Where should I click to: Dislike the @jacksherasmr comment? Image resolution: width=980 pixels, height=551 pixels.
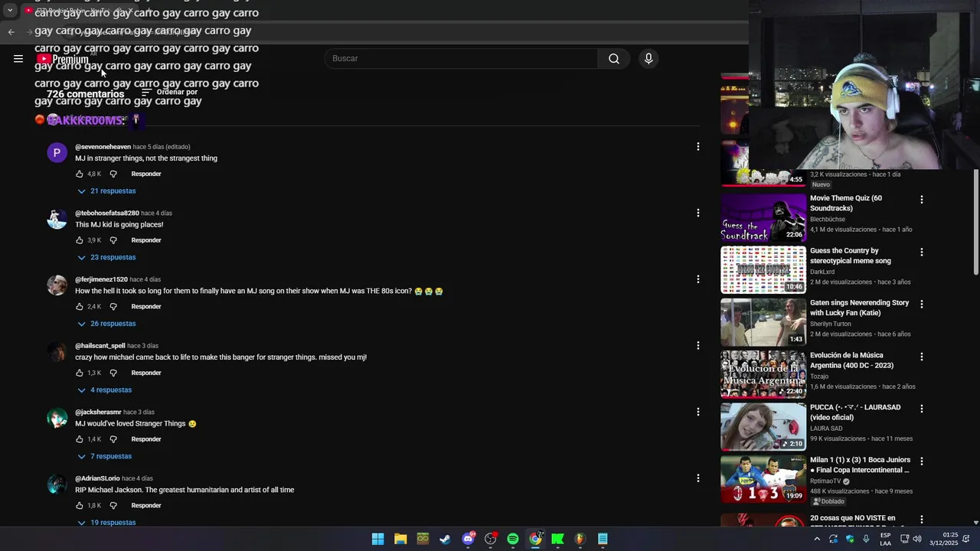pos(113,439)
